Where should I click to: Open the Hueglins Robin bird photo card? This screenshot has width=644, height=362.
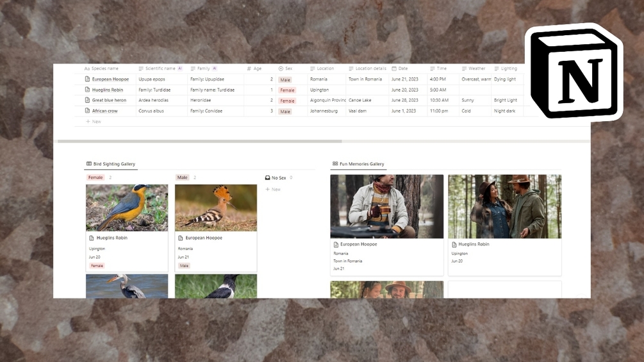click(x=127, y=208)
